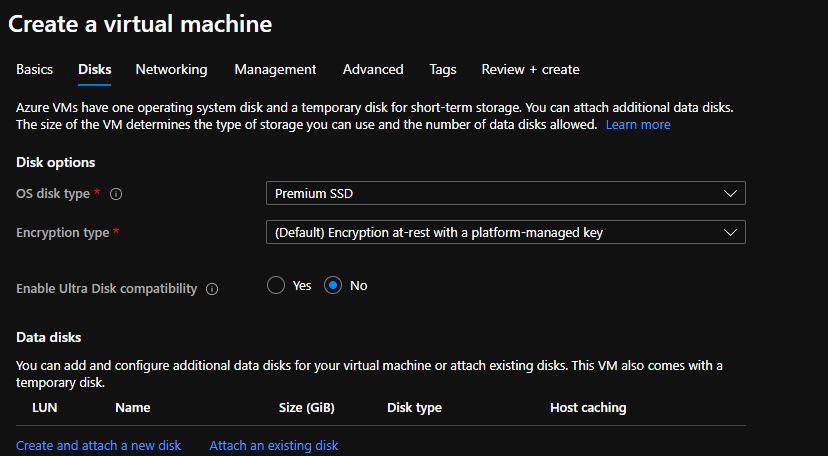Click the Disk type column header

(415, 407)
